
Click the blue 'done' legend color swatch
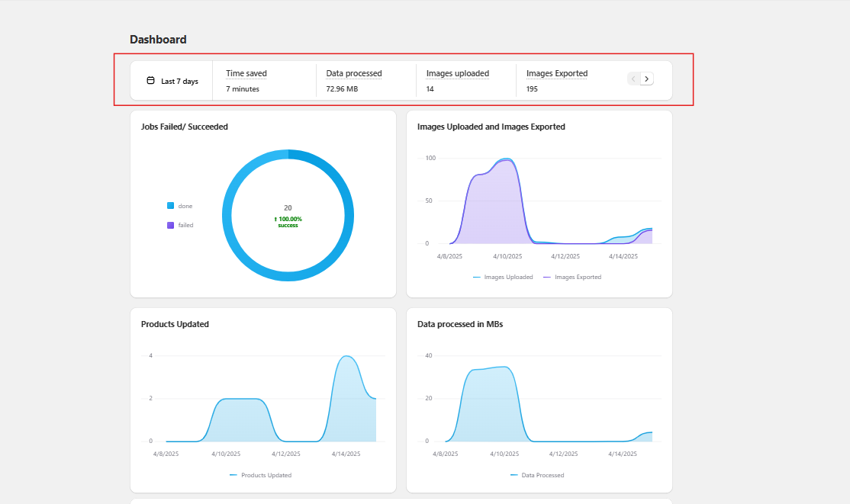point(171,206)
